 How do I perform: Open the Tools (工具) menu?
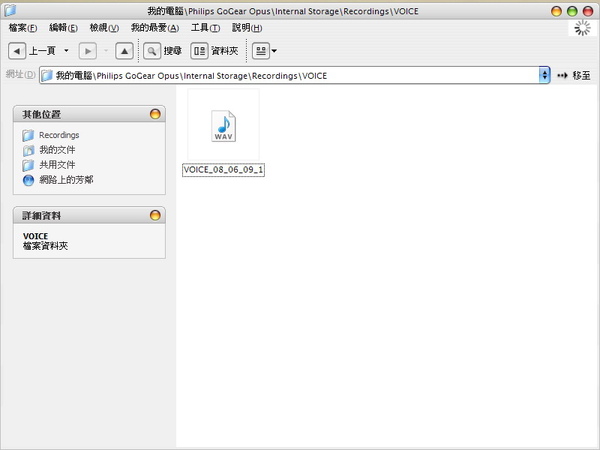[205, 28]
